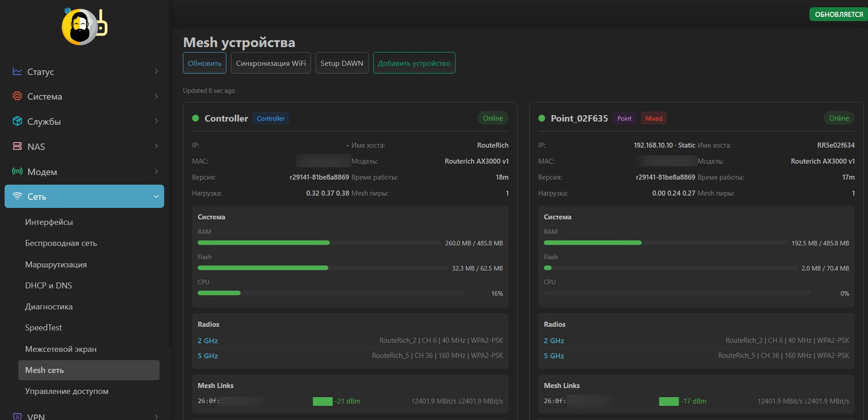Click Point_02F635 uptime value 17m

[x=848, y=177]
